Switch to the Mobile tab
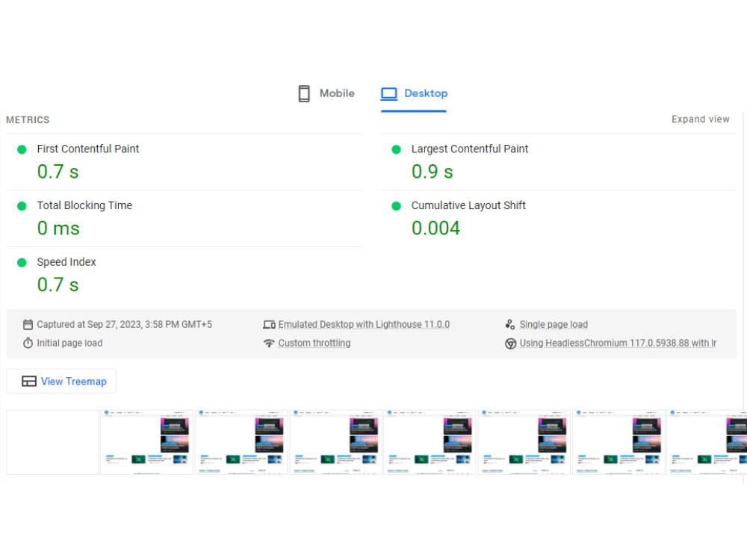Image resolution: width=747 pixels, height=560 pixels. pos(326,93)
